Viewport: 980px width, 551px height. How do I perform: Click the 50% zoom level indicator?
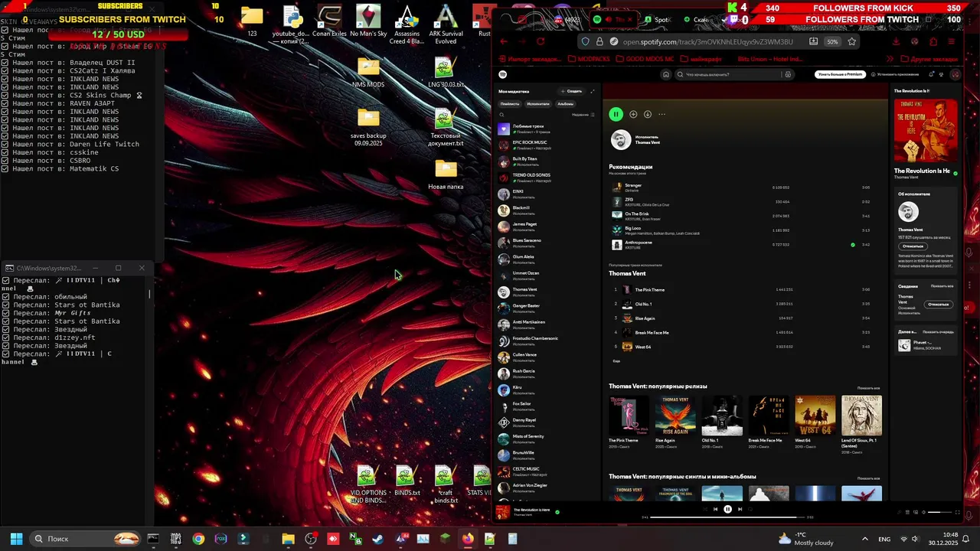click(832, 41)
